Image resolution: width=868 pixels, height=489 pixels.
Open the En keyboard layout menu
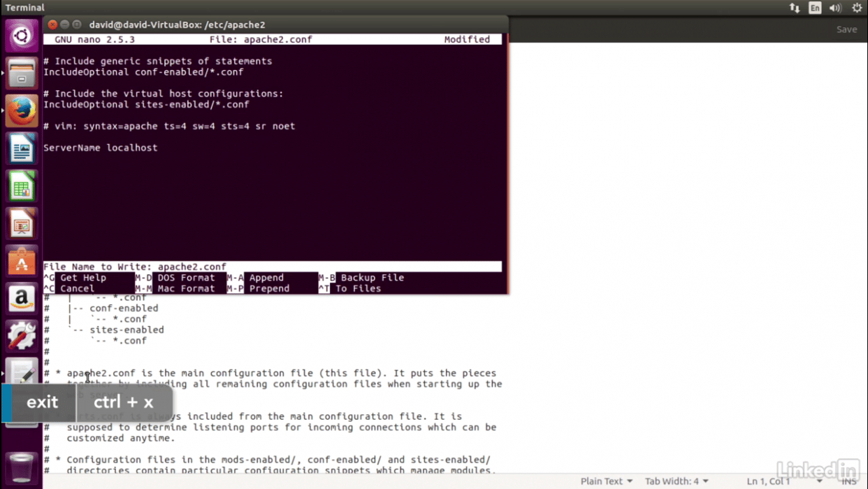tap(815, 8)
